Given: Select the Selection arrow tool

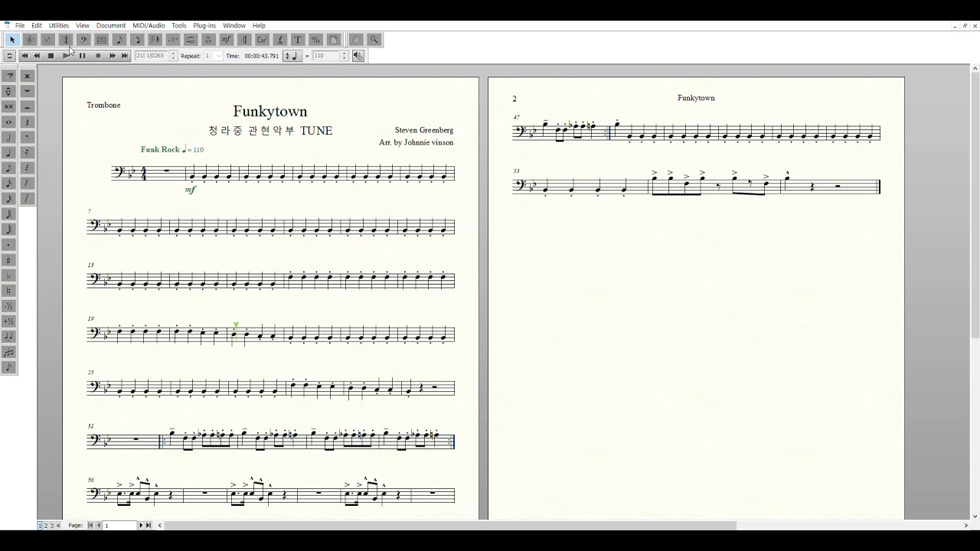Looking at the screenshot, I should click(11, 40).
